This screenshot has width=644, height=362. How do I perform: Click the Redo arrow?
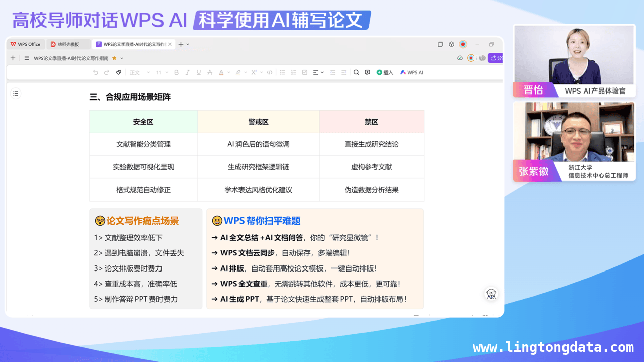point(107,72)
